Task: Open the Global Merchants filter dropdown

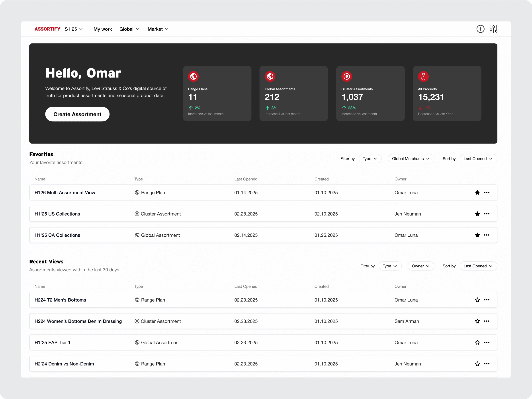Action: [x=411, y=159]
